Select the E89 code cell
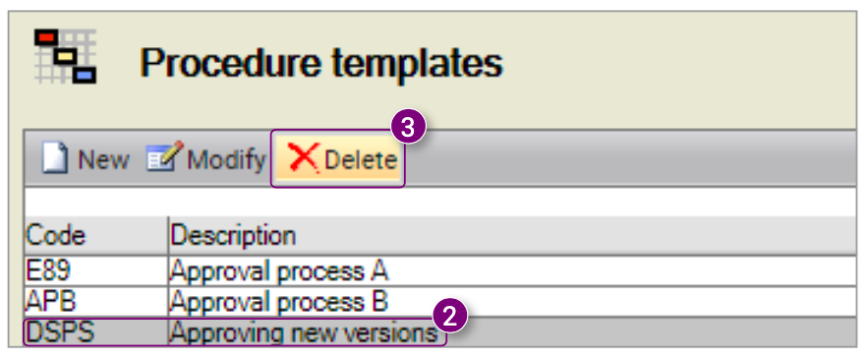 click(95, 271)
